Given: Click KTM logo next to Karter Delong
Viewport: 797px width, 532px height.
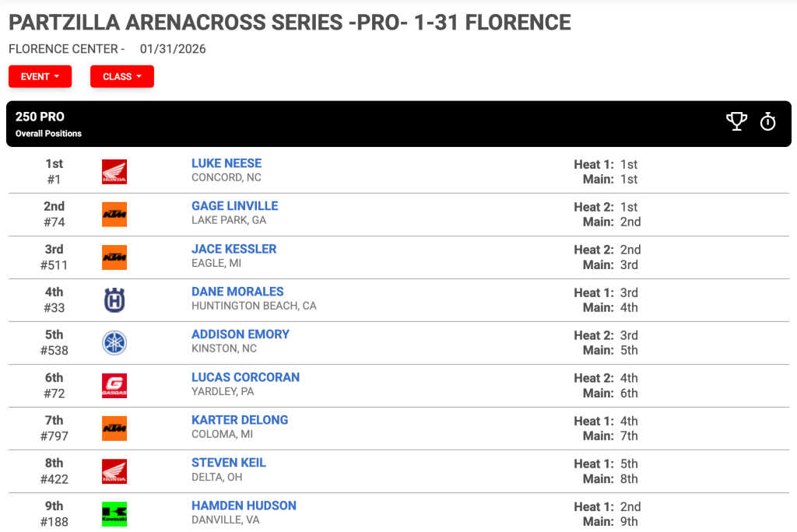Looking at the screenshot, I should point(114,429).
